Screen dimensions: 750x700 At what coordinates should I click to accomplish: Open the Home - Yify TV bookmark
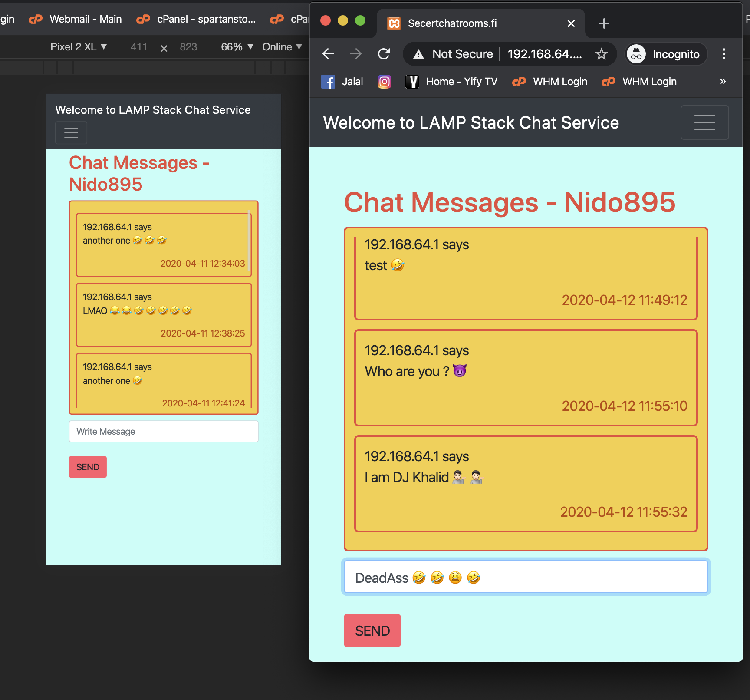pos(451,82)
